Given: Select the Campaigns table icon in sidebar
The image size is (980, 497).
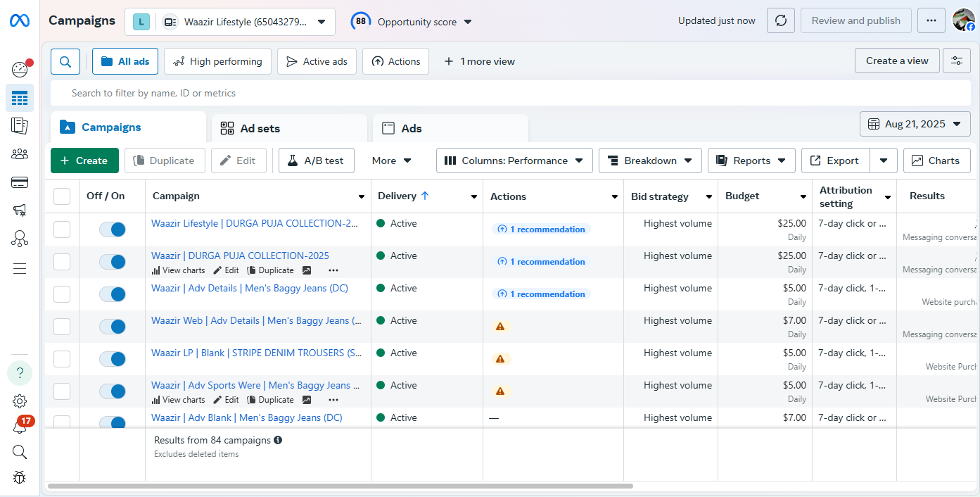Looking at the screenshot, I should click(x=20, y=98).
